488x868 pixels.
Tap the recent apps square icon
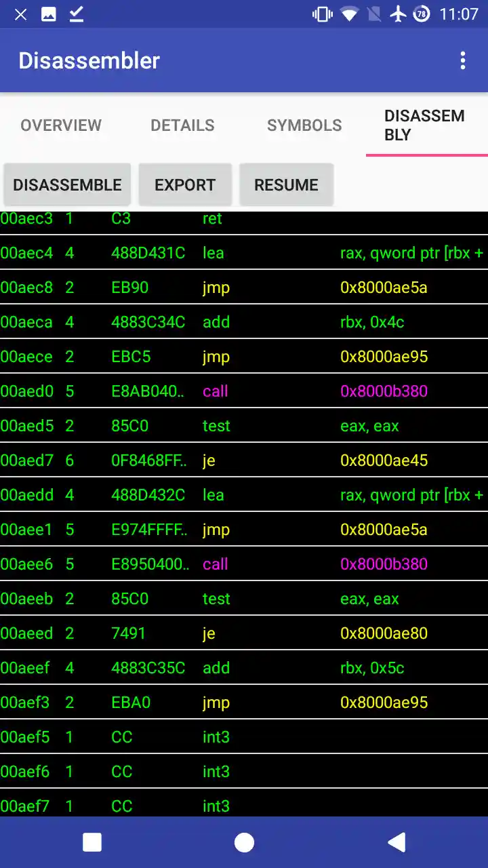point(91,842)
